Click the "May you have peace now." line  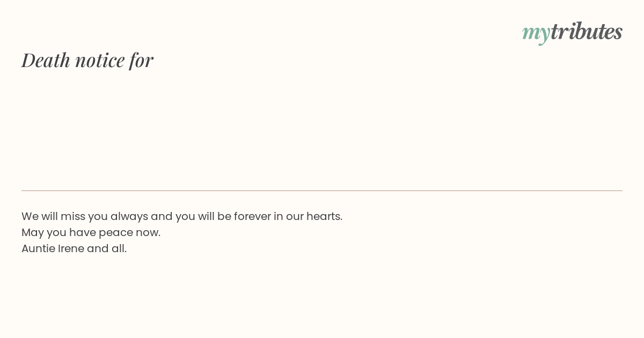[91, 232]
